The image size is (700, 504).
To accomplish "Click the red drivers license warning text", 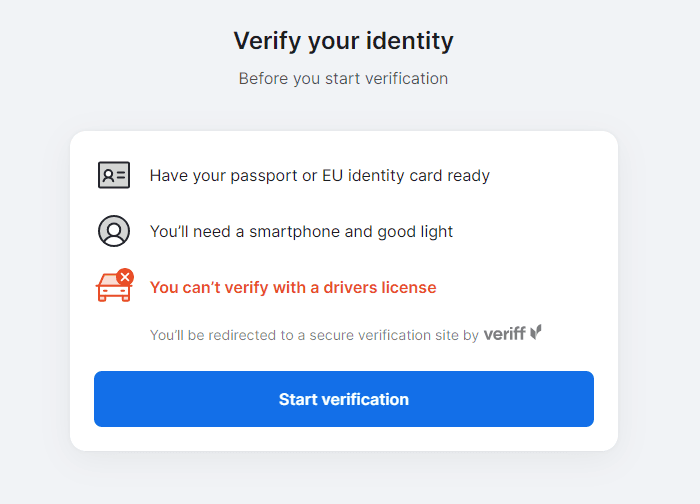I will (293, 288).
